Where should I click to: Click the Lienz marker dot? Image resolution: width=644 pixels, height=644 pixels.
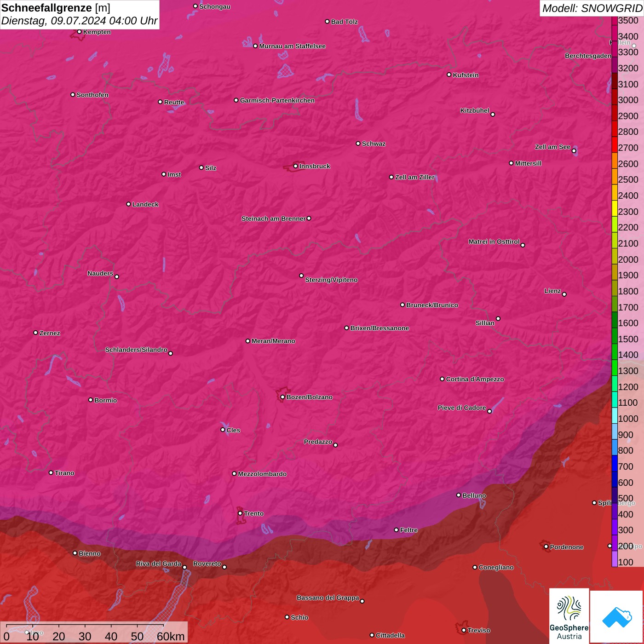pyautogui.click(x=564, y=294)
